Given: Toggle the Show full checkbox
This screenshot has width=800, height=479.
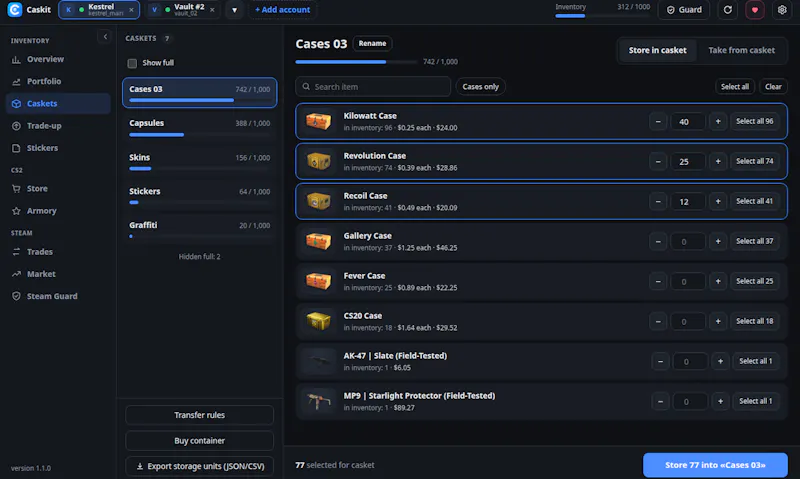Looking at the screenshot, I should [x=132, y=63].
